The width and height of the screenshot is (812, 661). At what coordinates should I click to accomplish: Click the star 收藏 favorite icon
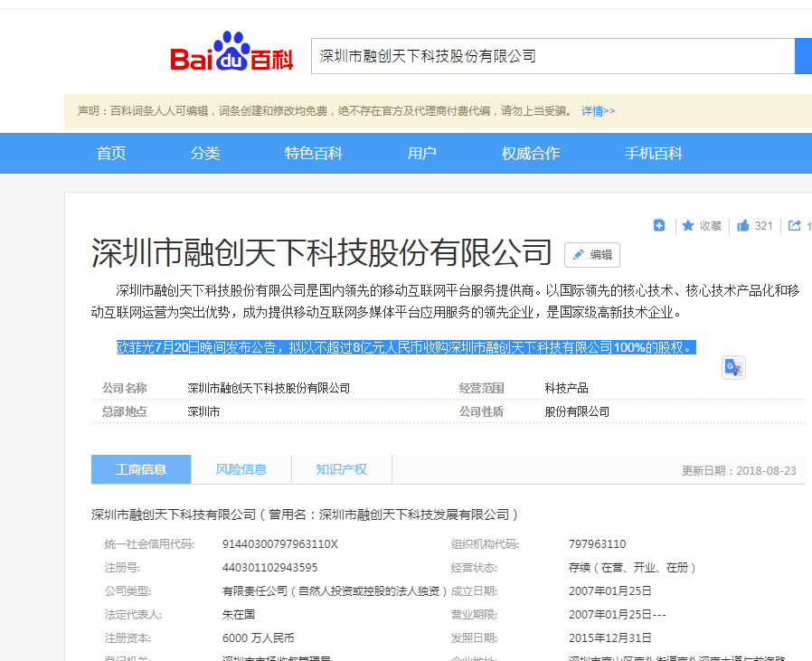[x=688, y=225]
